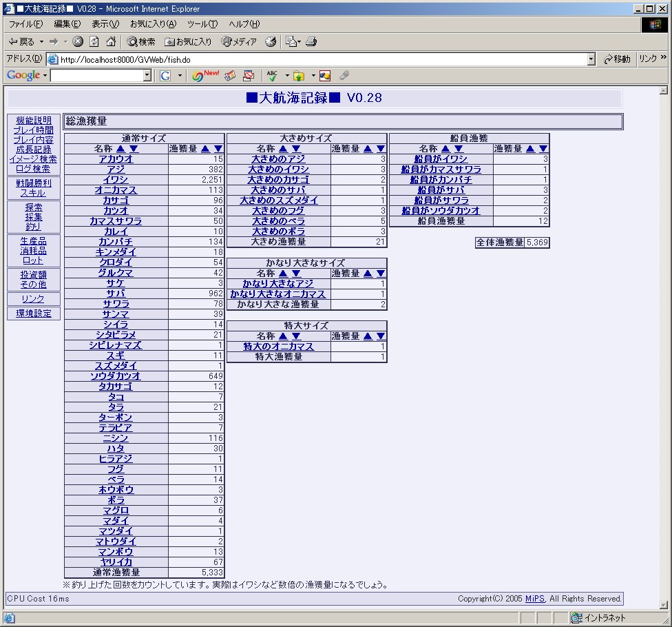
Task: Click the Google toolbar New! icon
Action: coord(205,76)
